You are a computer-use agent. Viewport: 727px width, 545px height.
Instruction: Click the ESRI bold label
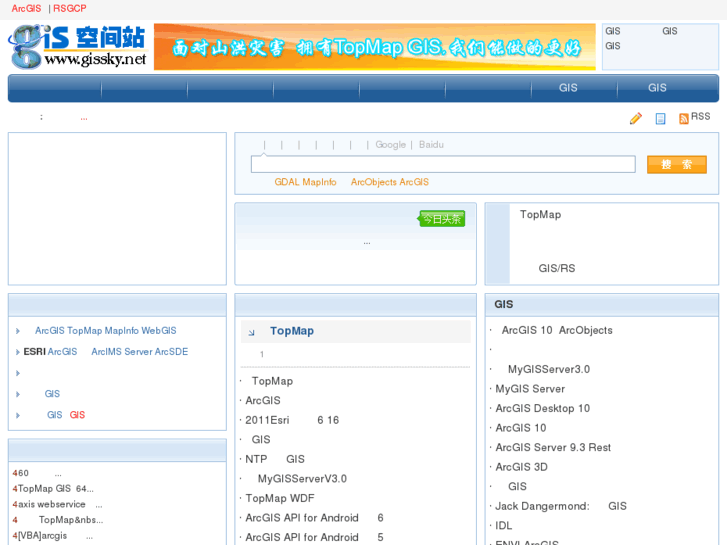click(x=35, y=352)
